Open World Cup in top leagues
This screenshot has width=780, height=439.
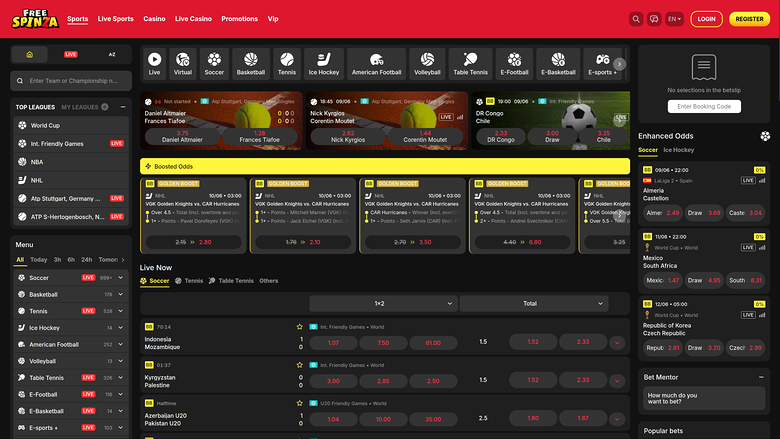click(x=71, y=125)
